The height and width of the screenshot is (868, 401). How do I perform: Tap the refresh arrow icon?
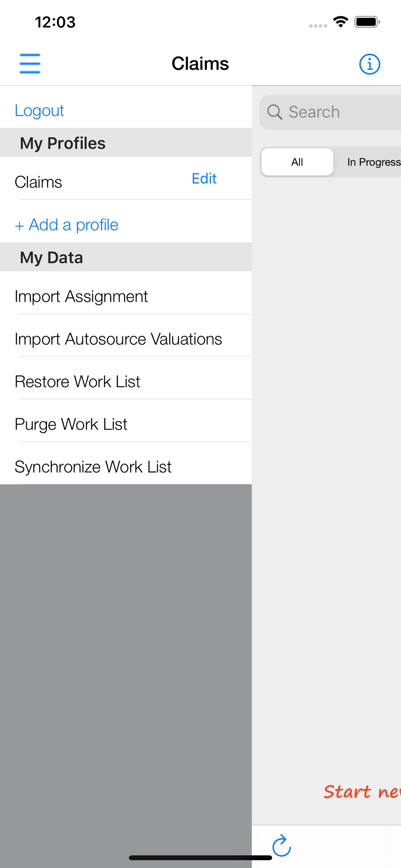coord(281,845)
